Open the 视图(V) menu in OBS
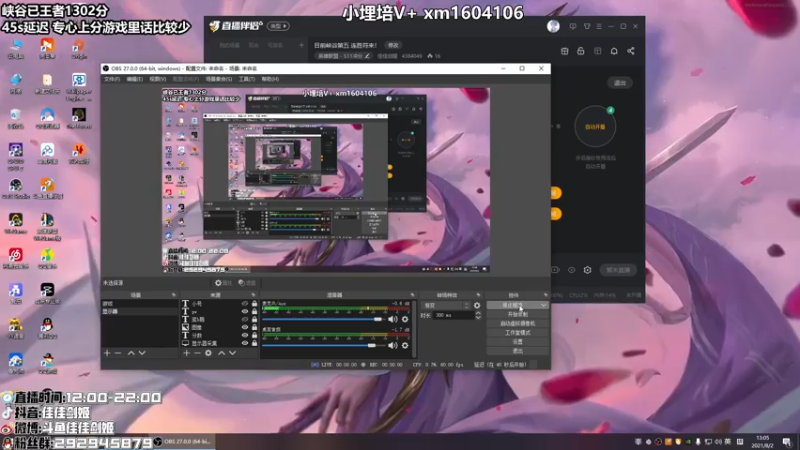 coord(158,79)
